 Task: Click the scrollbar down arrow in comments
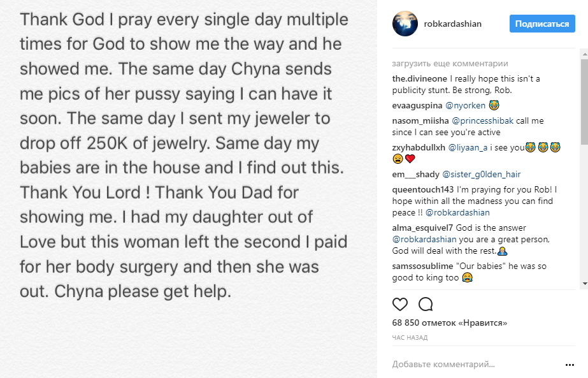[x=584, y=283]
